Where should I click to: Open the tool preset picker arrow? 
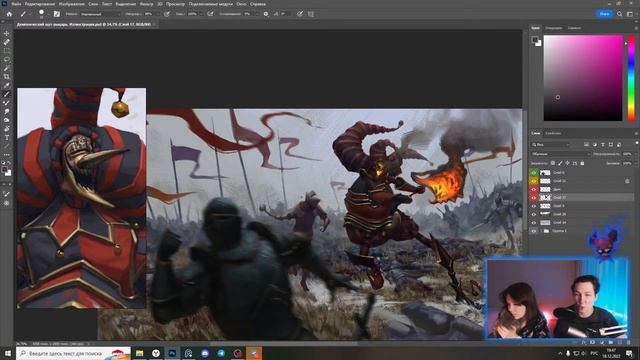click(x=30, y=14)
